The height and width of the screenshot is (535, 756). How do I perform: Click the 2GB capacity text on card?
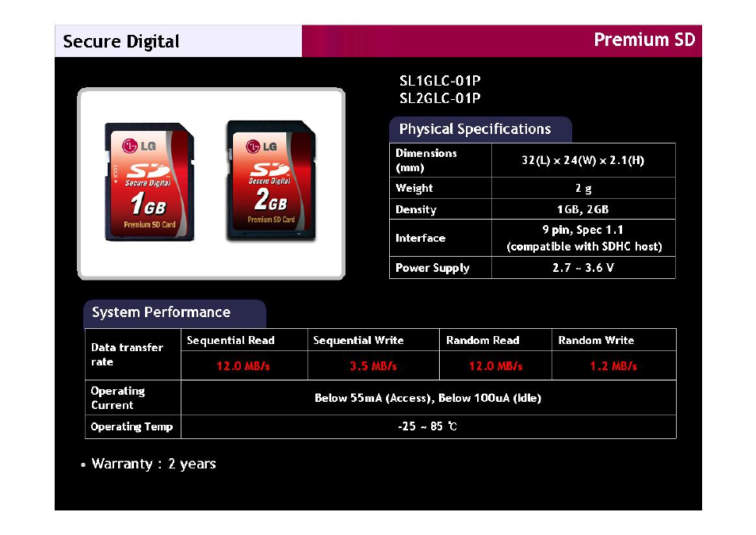[x=271, y=200]
